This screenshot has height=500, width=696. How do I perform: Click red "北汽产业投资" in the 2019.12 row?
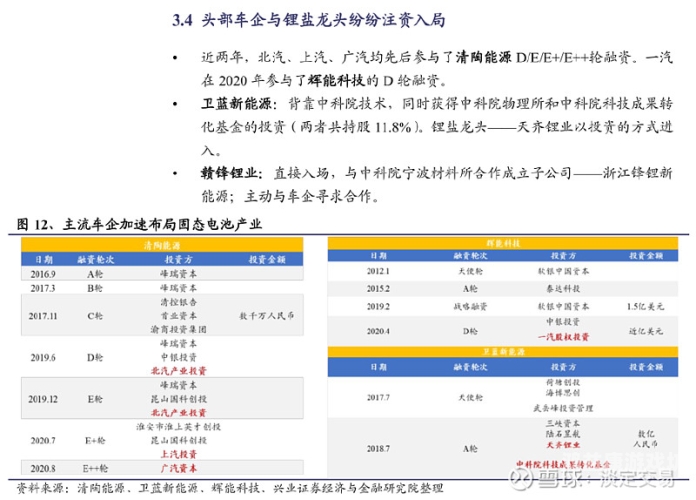pyautogui.click(x=178, y=413)
